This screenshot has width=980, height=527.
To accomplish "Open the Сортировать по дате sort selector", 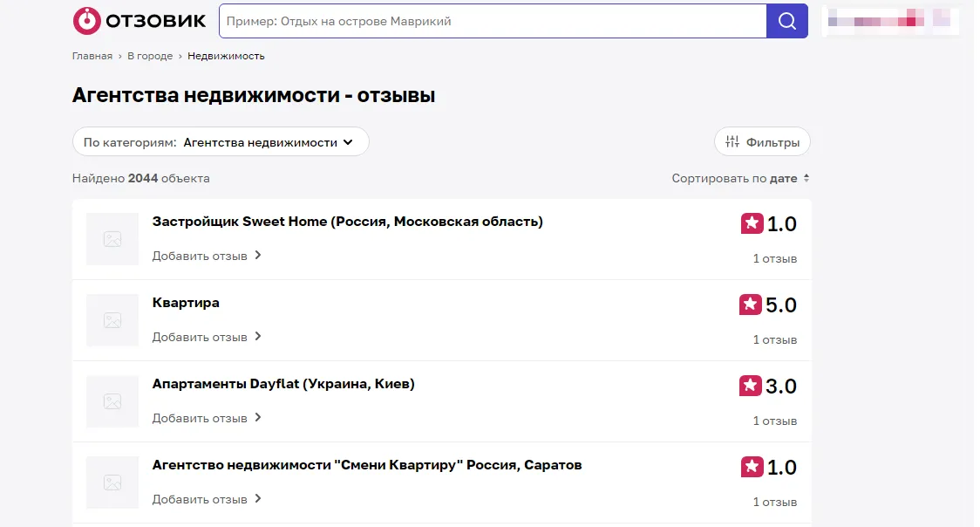I will click(x=740, y=178).
